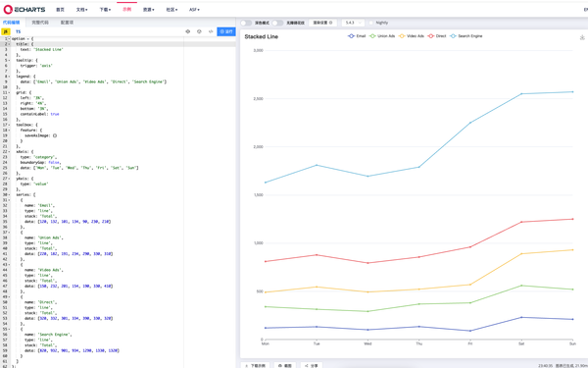This screenshot has width=588, height=368.
Task: Click the blue 运行 run button
Action: 226,31
